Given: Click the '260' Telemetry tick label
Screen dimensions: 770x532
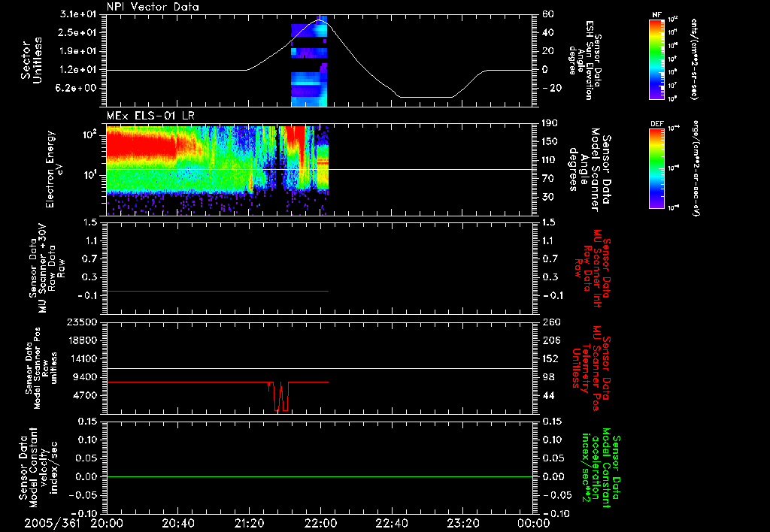Looking at the screenshot, I should click(x=550, y=322).
